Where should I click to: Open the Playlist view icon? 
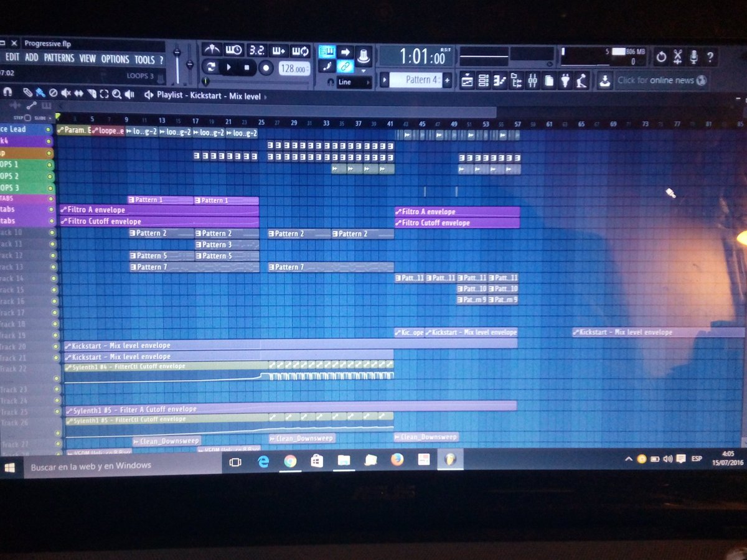click(x=467, y=80)
